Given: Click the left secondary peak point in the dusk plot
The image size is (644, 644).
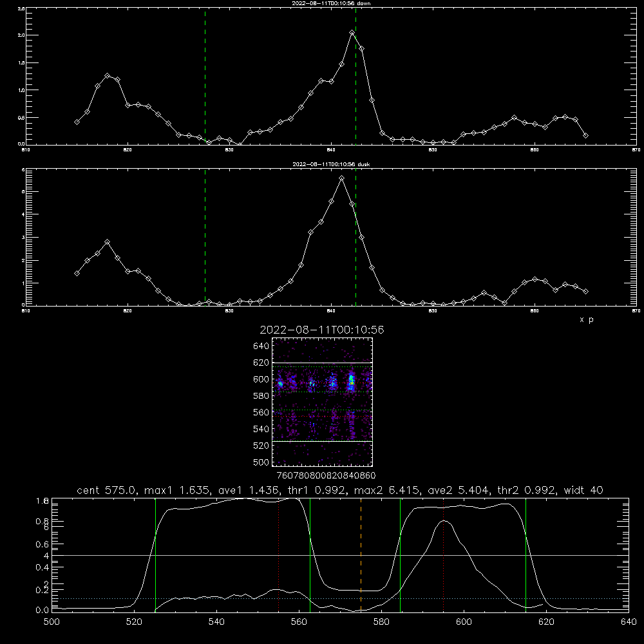Looking at the screenshot, I should click(108, 242).
